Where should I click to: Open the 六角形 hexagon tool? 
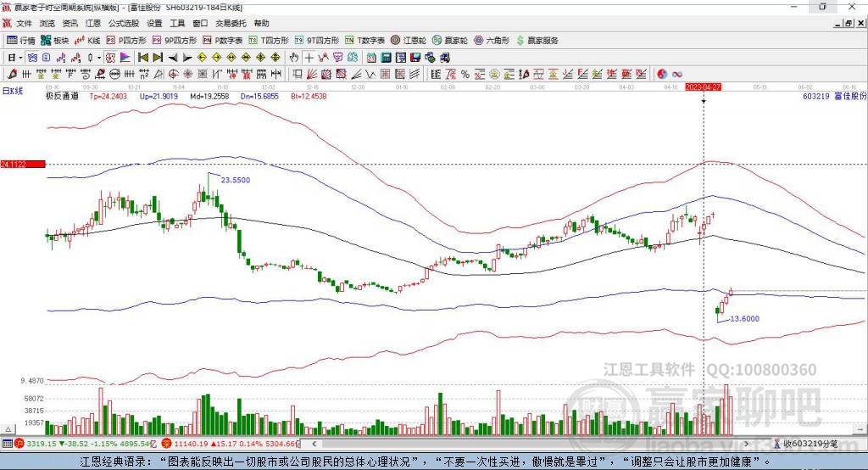pyautogui.click(x=492, y=41)
